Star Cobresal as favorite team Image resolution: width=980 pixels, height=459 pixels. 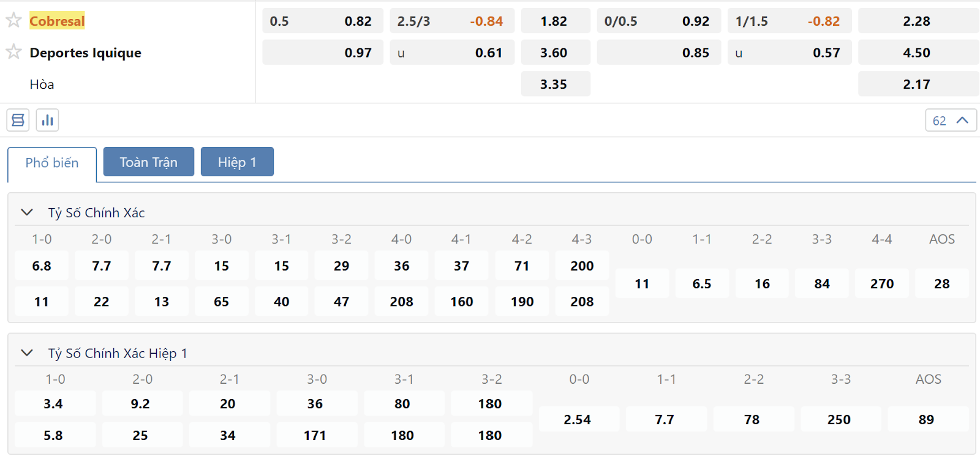coord(13,20)
